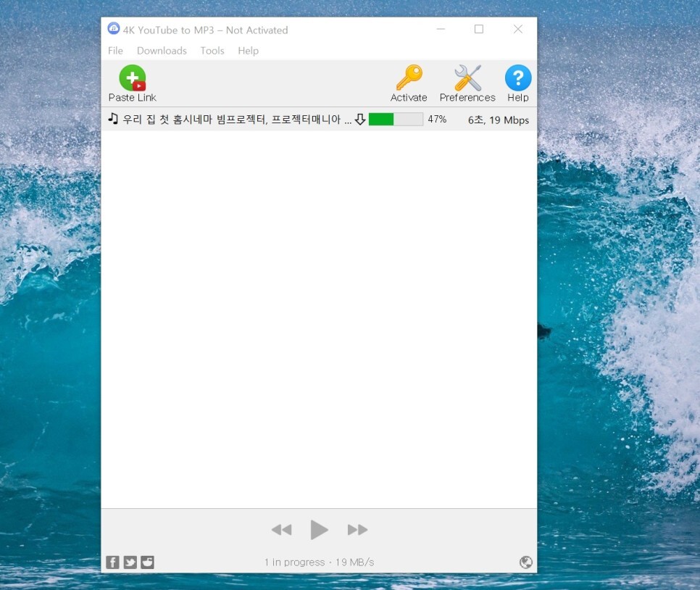Open the File menu
Screen dimensions: 700x590
coord(115,51)
